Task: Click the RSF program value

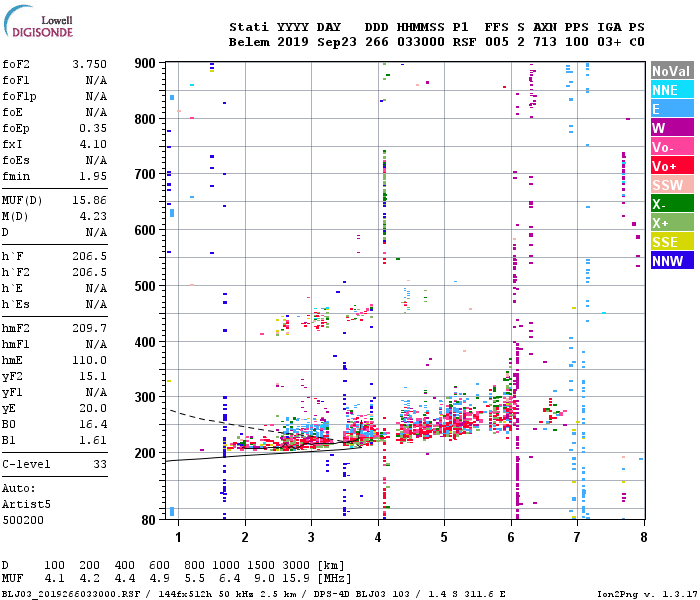Action: (x=464, y=42)
